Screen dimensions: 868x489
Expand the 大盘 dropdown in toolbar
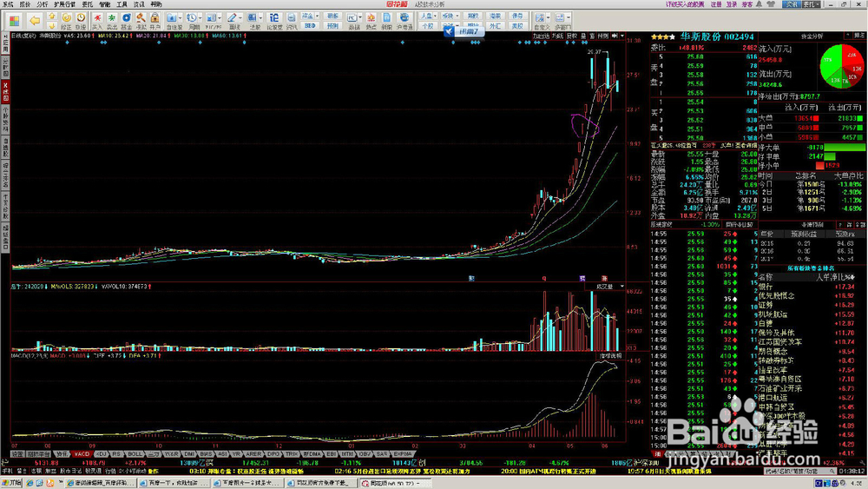[436, 16]
